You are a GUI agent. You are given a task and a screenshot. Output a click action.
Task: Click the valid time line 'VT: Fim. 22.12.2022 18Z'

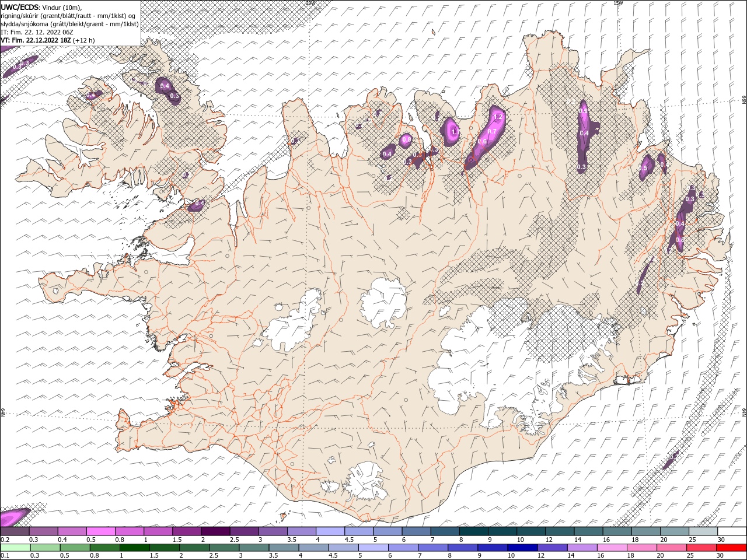37,40
